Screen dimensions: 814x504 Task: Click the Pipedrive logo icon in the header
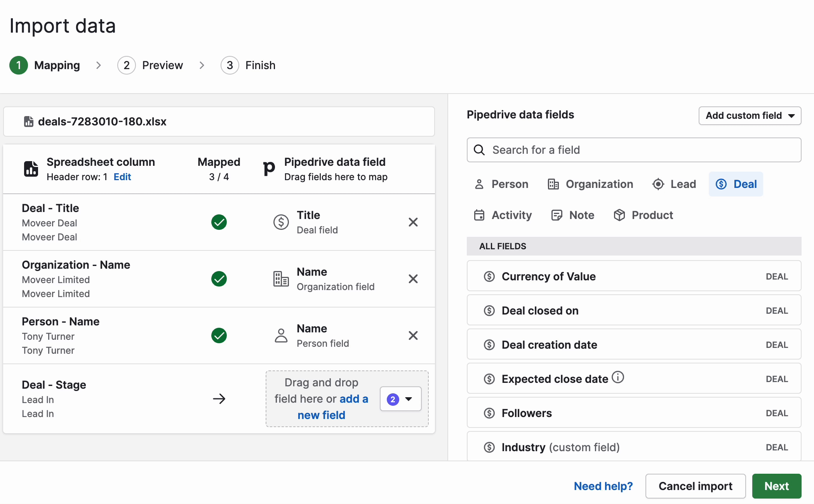[269, 169]
